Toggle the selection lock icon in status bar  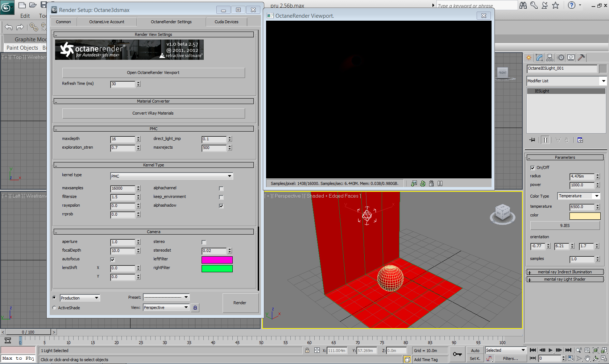click(307, 350)
